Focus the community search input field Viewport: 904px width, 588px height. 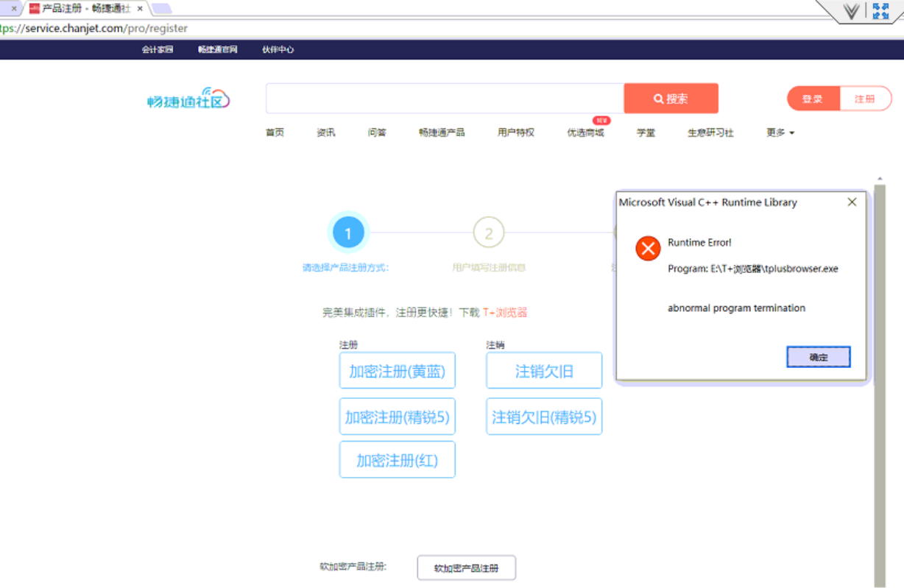(x=445, y=99)
